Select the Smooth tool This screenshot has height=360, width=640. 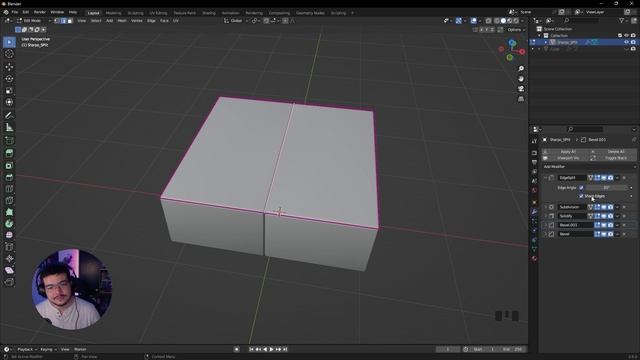(9, 235)
